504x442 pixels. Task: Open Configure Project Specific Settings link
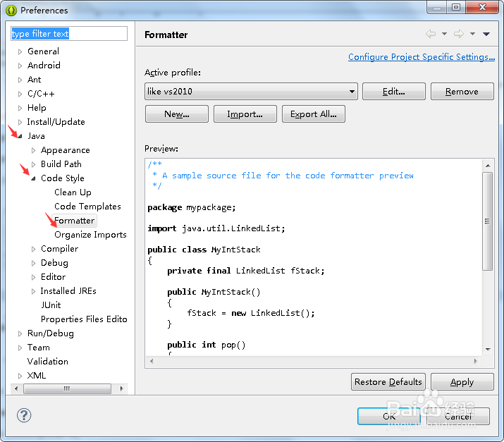tap(422, 57)
